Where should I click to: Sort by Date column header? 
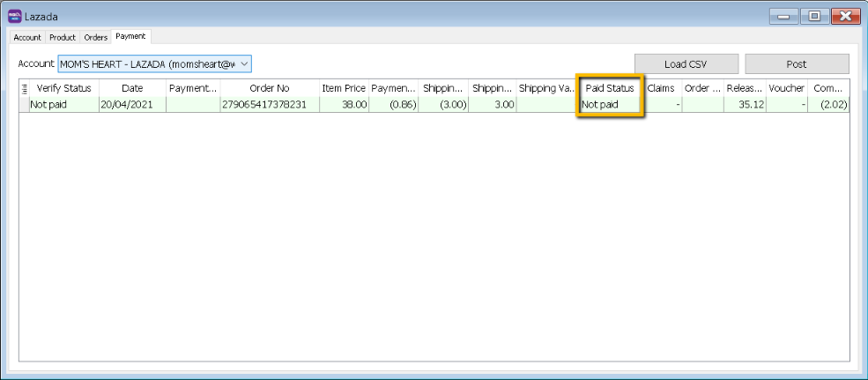pyautogui.click(x=132, y=88)
